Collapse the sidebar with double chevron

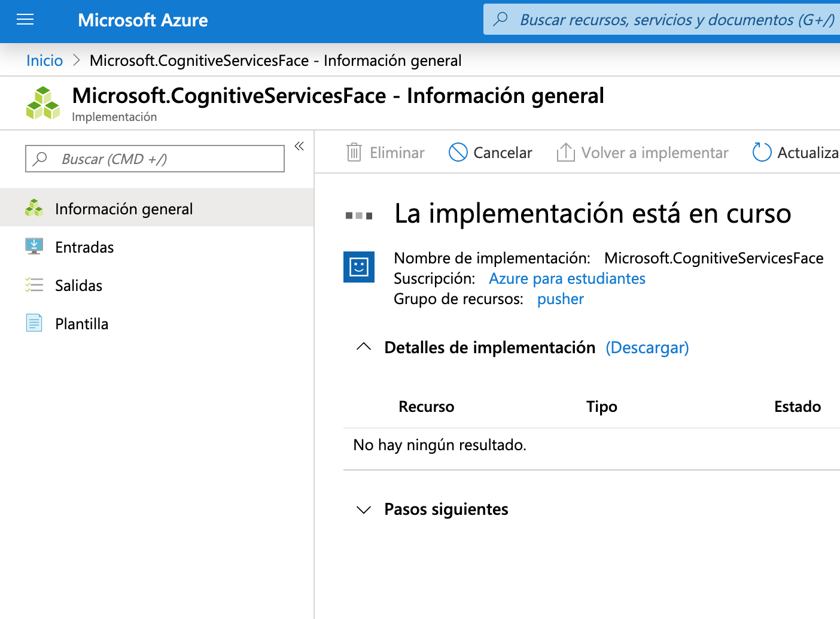pyautogui.click(x=299, y=146)
